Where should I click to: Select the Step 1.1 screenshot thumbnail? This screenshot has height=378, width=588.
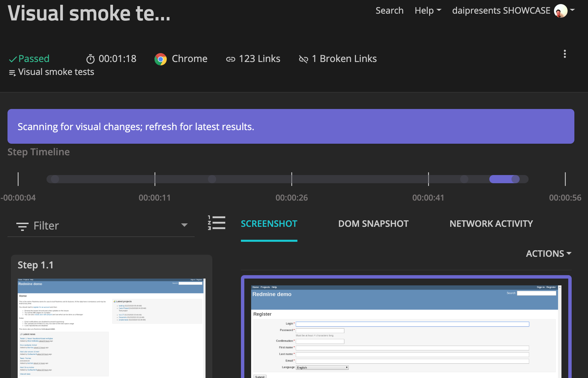coord(111,328)
